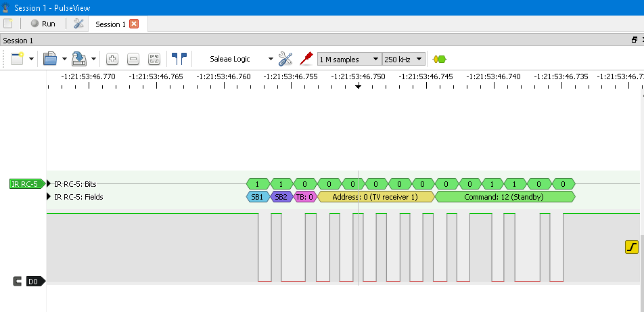Open the 250 kHz sample rate dropdown

coord(403,60)
